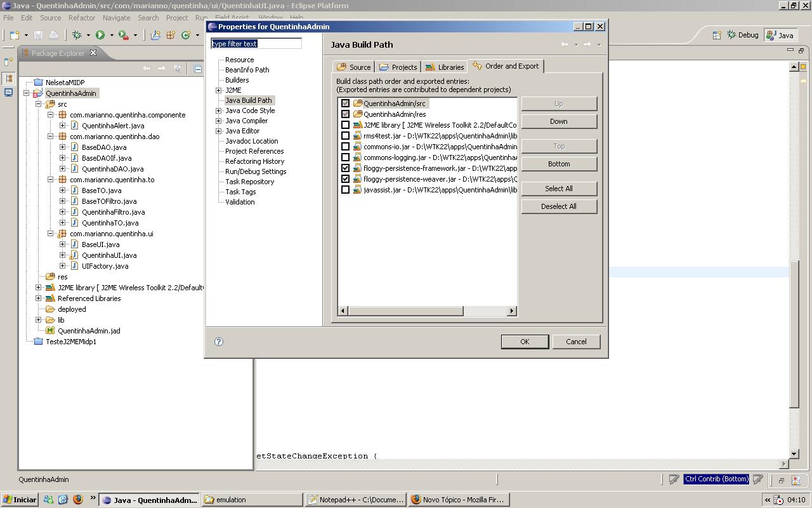Expand the Java Editor node
This screenshot has height=508, width=812.
[219, 131]
